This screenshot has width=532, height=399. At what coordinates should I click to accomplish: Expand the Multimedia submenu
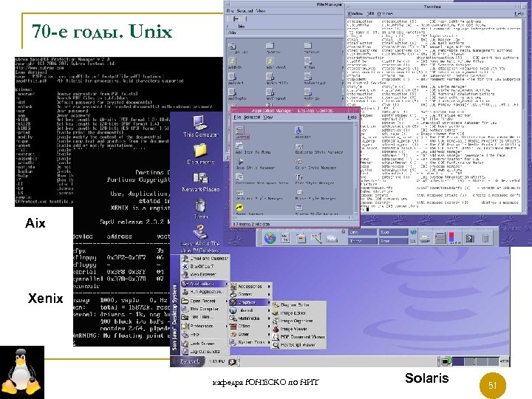pos(250,318)
